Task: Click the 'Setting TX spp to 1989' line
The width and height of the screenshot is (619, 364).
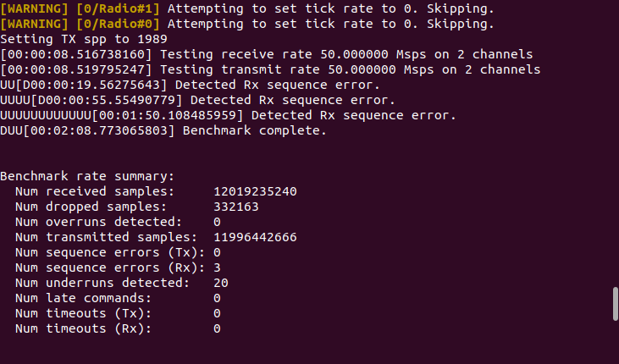Action: pos(84,39)
